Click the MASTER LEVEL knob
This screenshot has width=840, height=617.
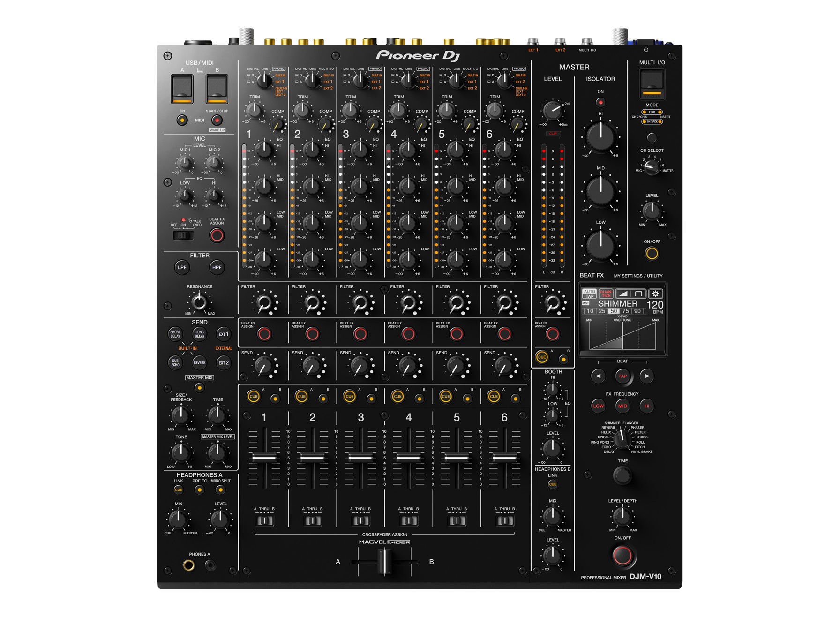(x=553, y=111)
